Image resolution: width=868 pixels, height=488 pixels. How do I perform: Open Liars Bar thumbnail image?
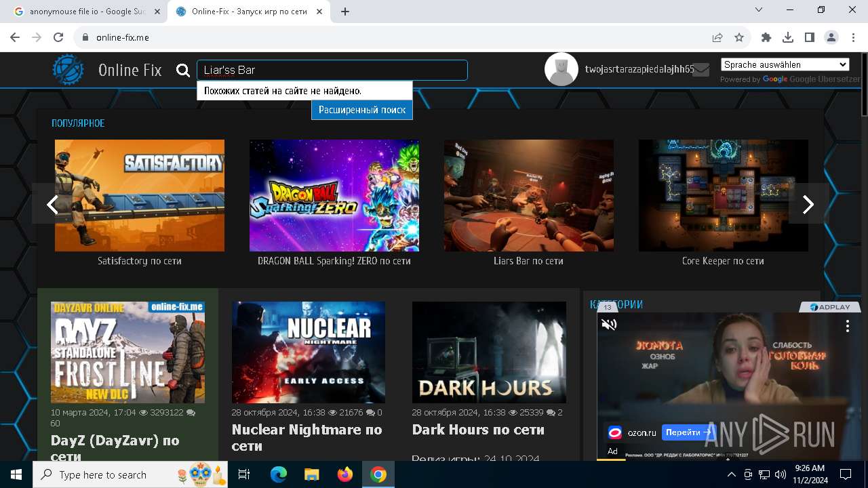tap(529, 195)
